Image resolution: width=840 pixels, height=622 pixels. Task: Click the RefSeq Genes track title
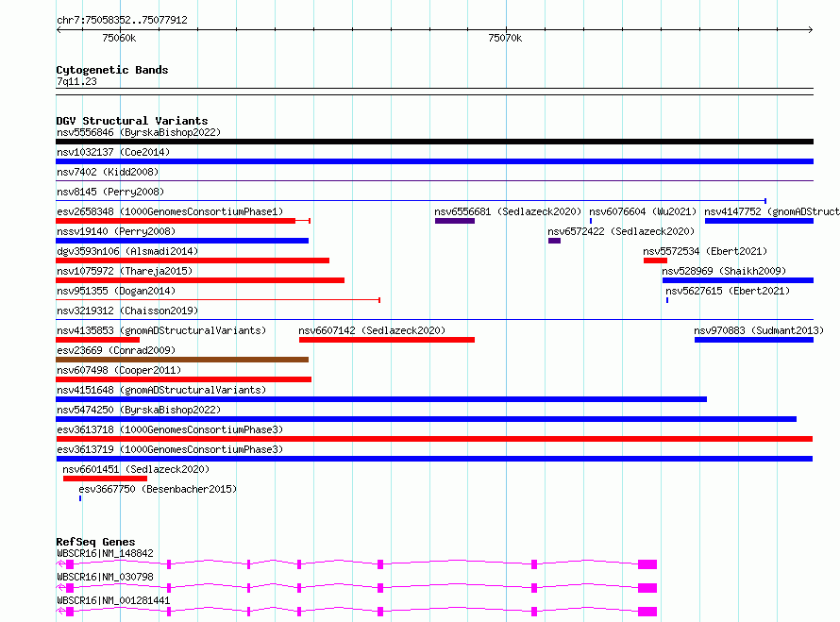pyautogui.click(x=95, y=542)
